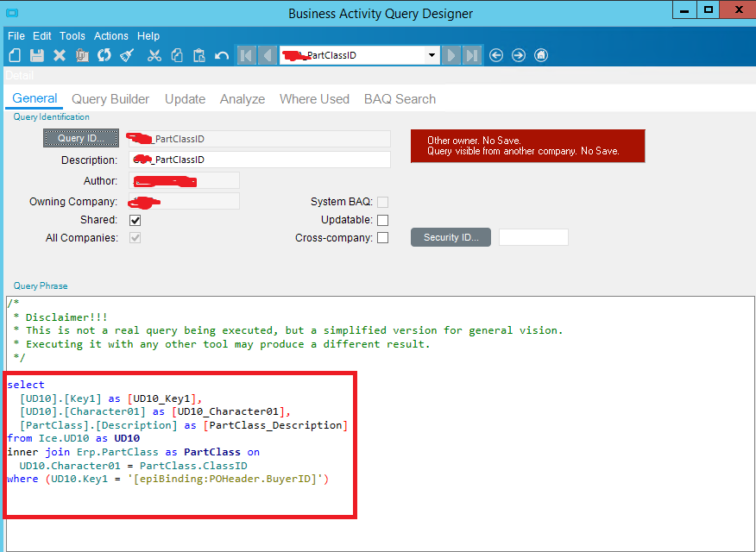Go to the next record arrow
756x552 pixels.
(451, 55)
